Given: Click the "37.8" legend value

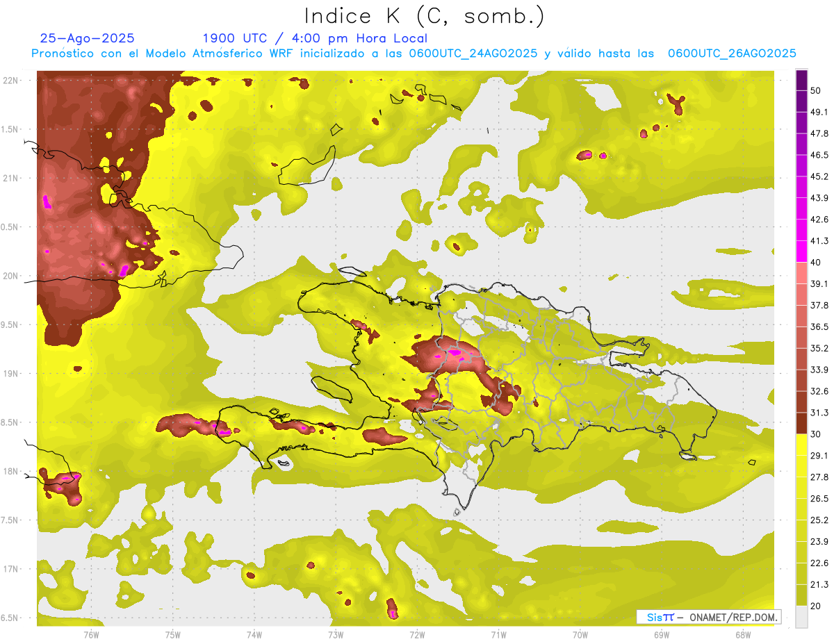Looking at the screenshot, I should 819,305.
